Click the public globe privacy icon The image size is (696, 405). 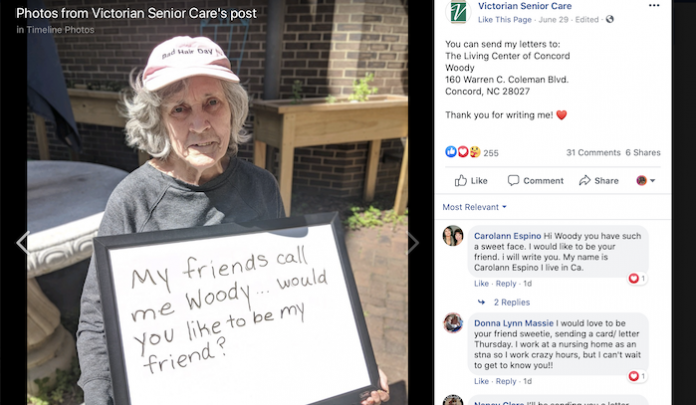pyautogui.click(x=610, y=19)
